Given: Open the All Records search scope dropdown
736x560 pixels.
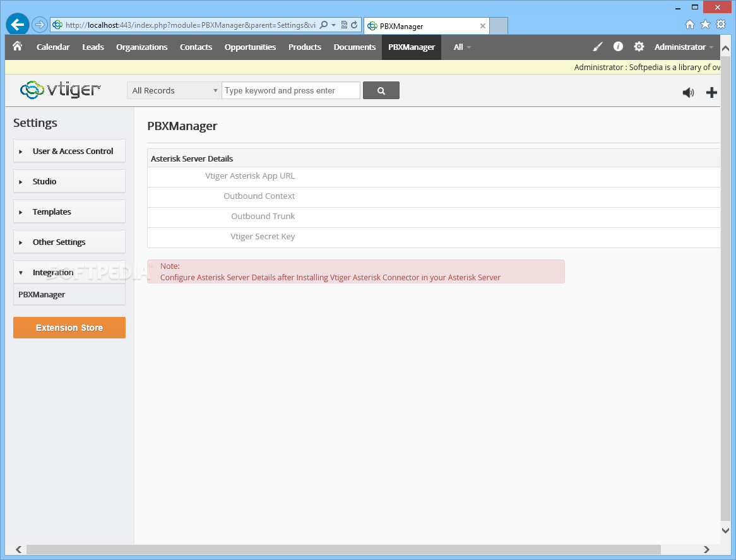Looking at the screenshot, I should [174, 90].
